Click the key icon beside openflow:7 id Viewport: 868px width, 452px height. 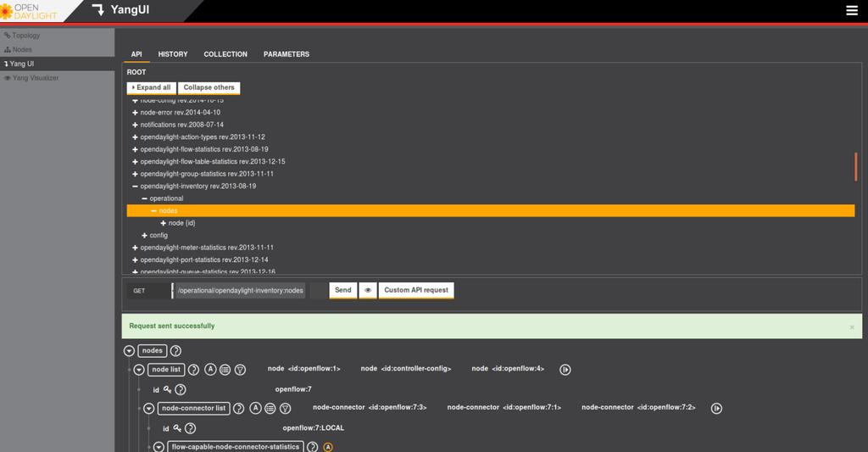tap(167, 389)
